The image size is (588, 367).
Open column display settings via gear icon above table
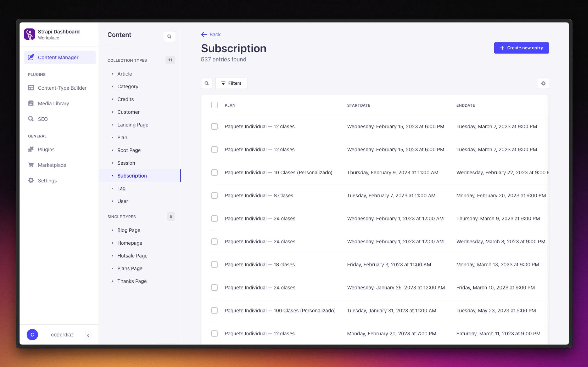coord(543,83)
